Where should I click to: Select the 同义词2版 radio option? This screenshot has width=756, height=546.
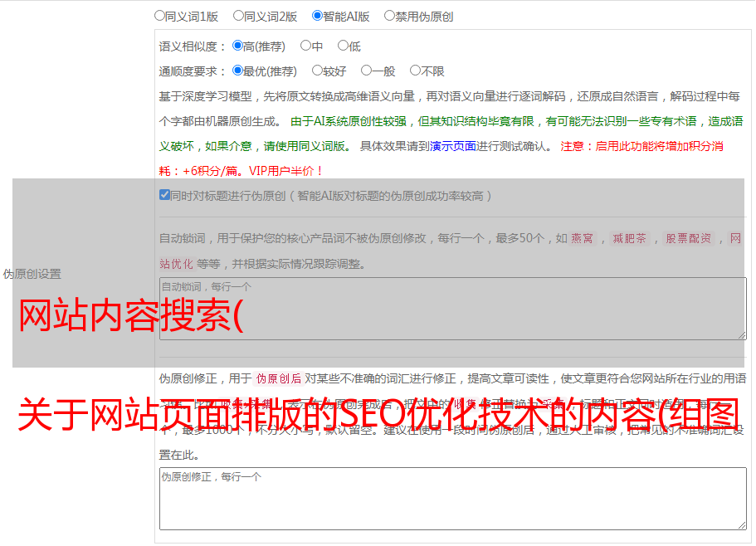(x=238, y=16)
